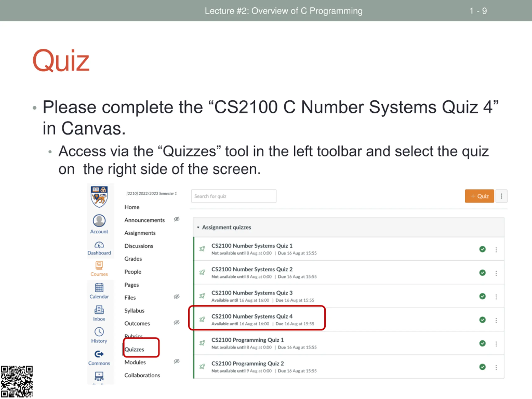Select Quizzes in course navigation
Screen dimensions: 532x399
134,350
